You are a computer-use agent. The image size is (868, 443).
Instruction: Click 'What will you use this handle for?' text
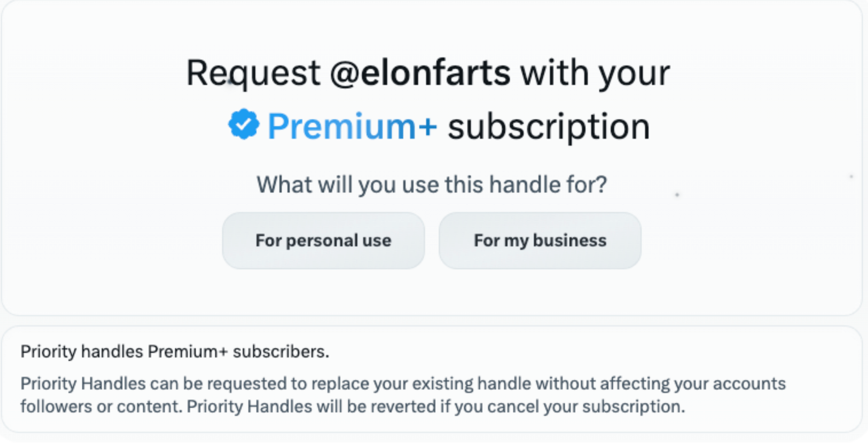pos(432,185)
